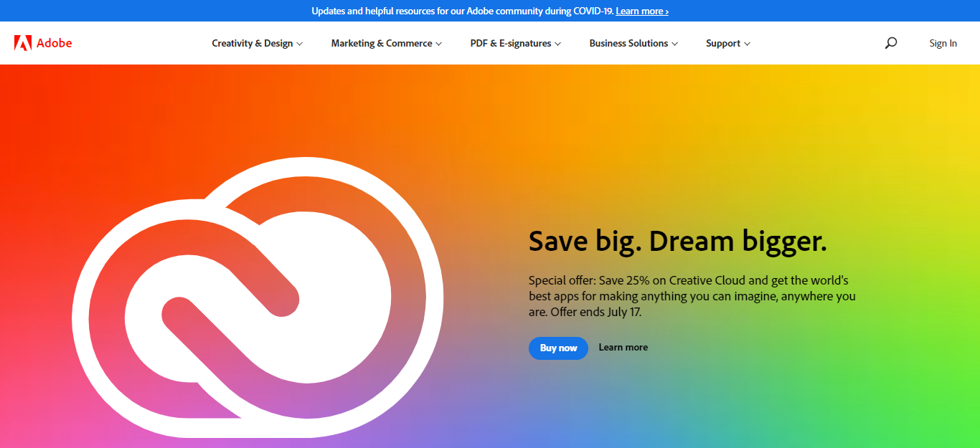
Task: Follow the Learn more link beside Buy now
Action: click(623, 348)
